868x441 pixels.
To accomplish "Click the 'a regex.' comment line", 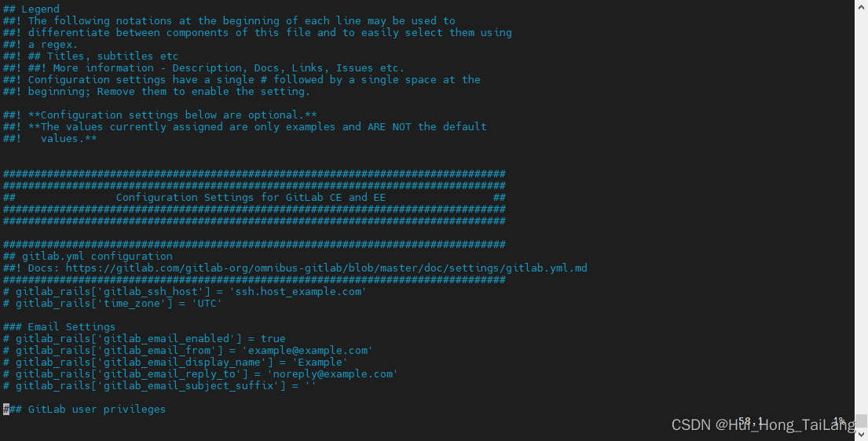I will pos(53,44).
